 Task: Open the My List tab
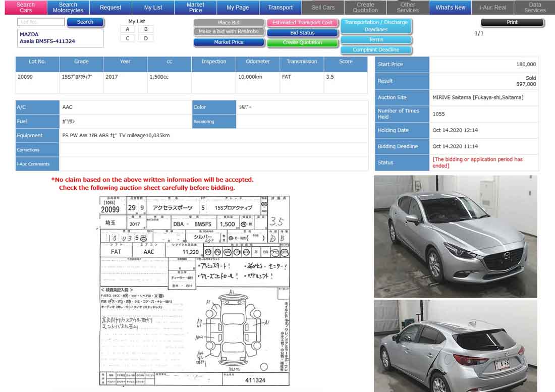point(153,8)
